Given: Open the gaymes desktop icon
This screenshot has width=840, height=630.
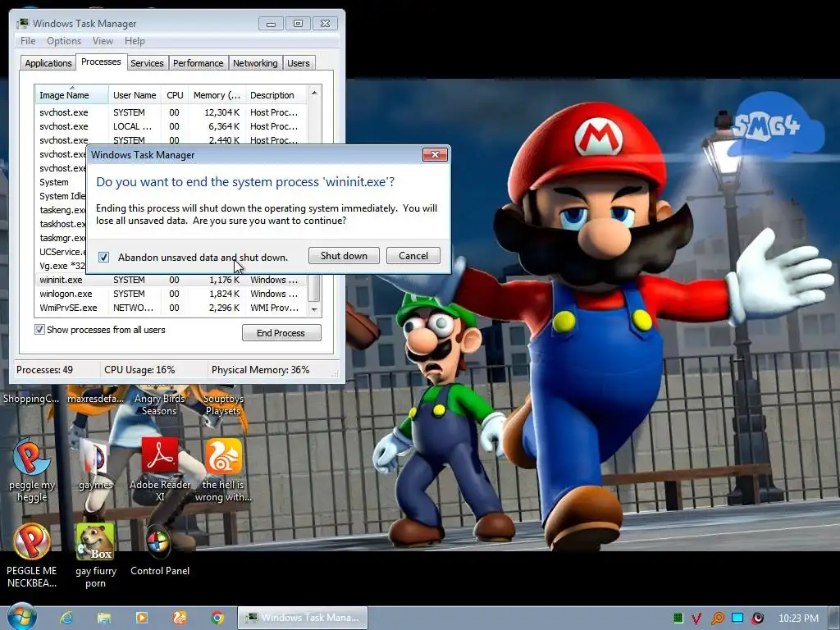Looking at the screenshot, I should 95,464.
